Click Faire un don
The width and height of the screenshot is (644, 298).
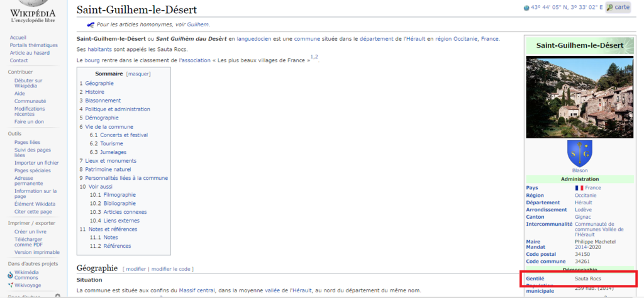(x=29, y=122)
